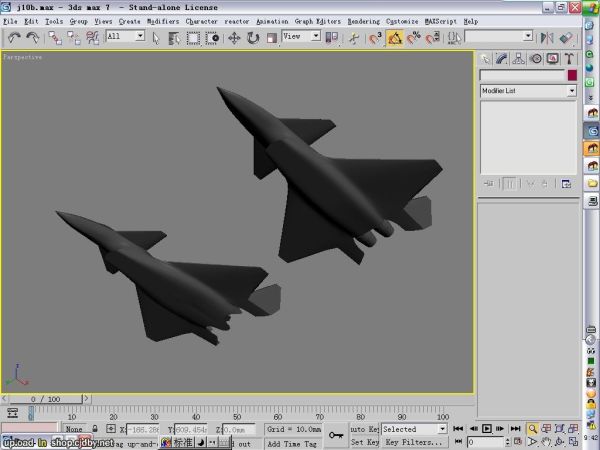
Task: Select the Rotate tool in toolbar
Action: [x=253, y=37]
